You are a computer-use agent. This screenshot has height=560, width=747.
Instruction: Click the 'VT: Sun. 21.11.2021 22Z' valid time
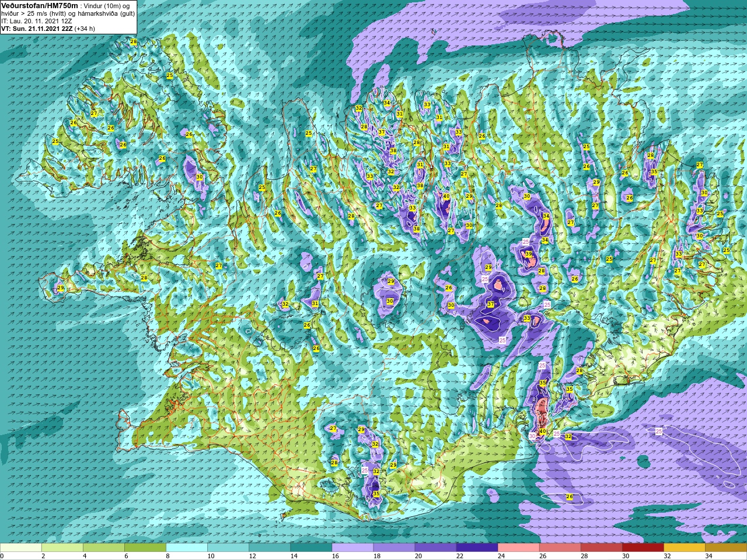[x=37, y=28]
